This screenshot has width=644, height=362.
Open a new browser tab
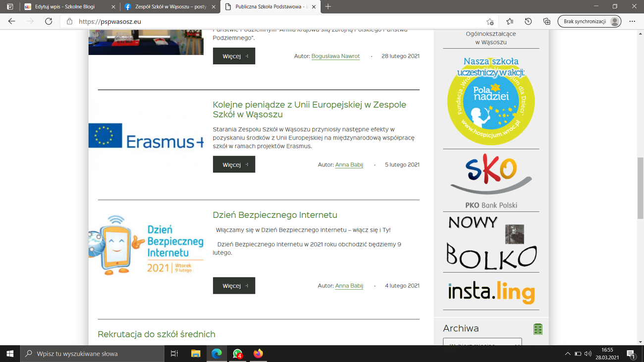pos(328,7)
